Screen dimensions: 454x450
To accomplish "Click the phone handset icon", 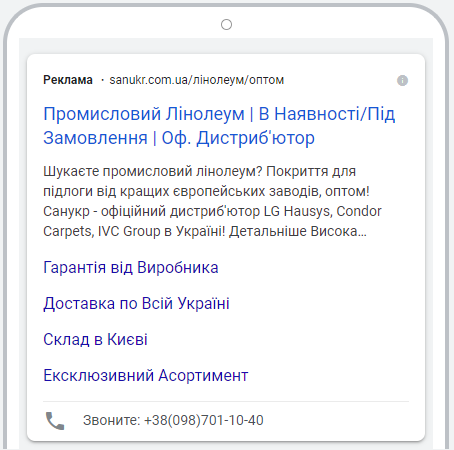I will coord(55,421).
